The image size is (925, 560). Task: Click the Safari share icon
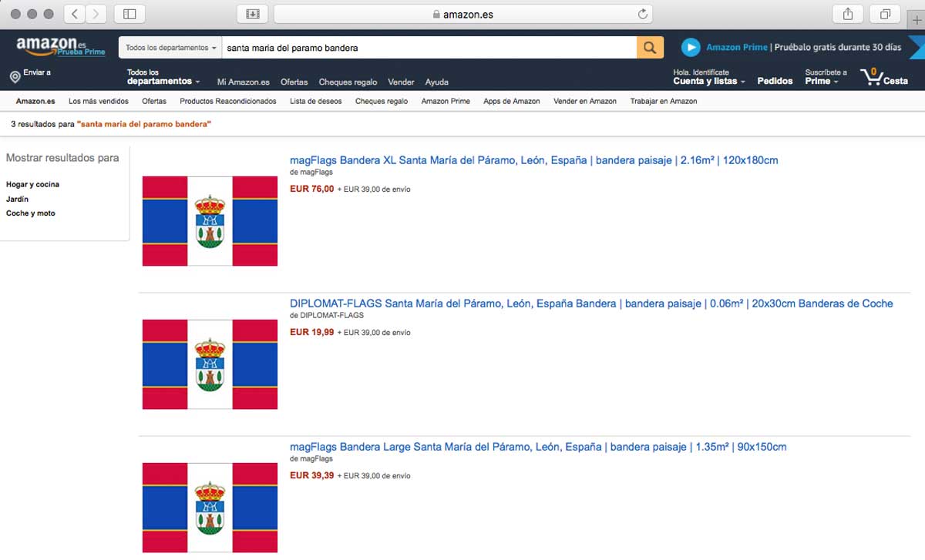pos(848,14)
